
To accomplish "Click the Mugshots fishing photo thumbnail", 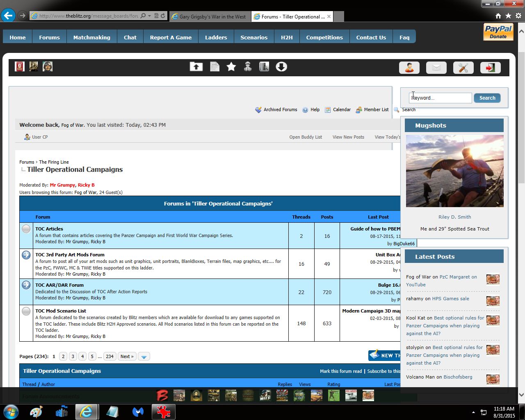I will click(x=454, y=171).
